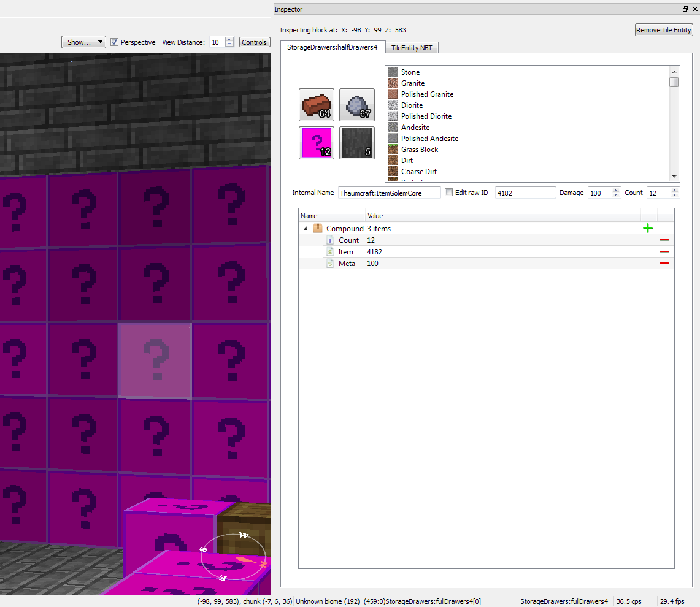
Task: Click the Diorite block icon in list
Action: (x=393, y=105)
